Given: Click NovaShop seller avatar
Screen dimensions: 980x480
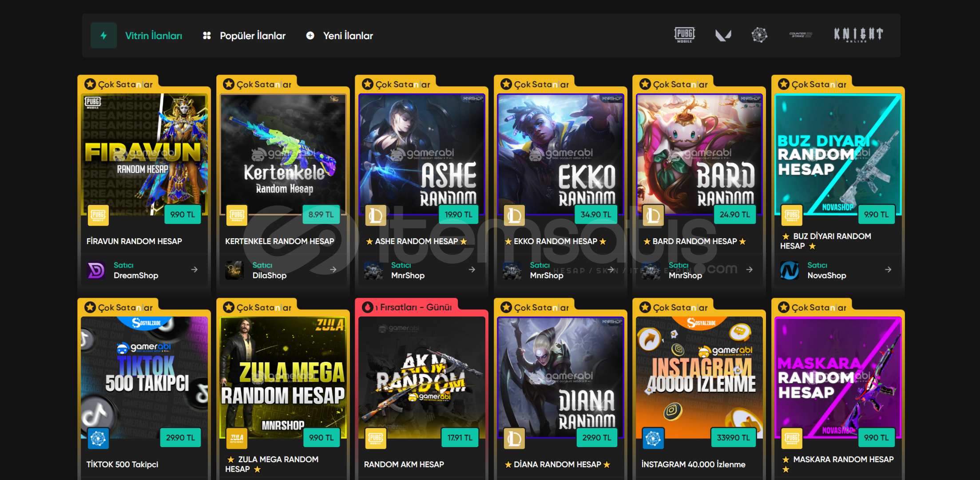Looking at the screenshot, I should click(790, 270).
